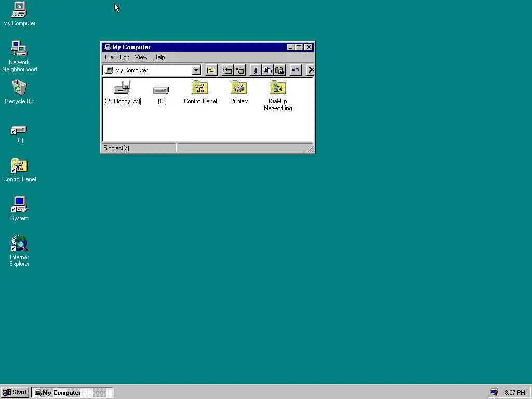Click the window resize grip corner

[311, 149]
